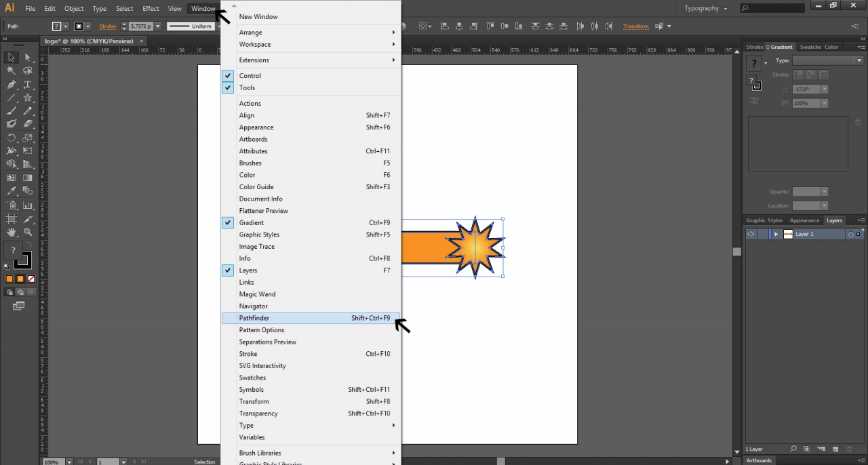
Task: Hide Layer 1 using the eye icon
Action: pos(751,234)
